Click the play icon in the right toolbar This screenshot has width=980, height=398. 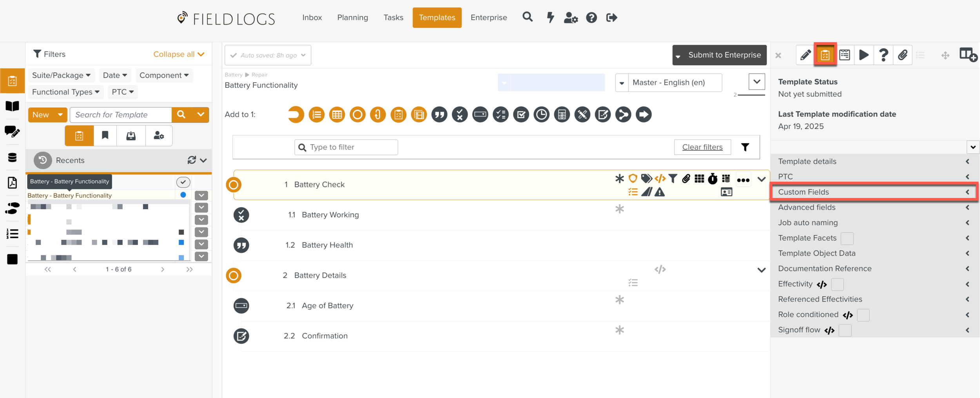(x=864, y=55)
